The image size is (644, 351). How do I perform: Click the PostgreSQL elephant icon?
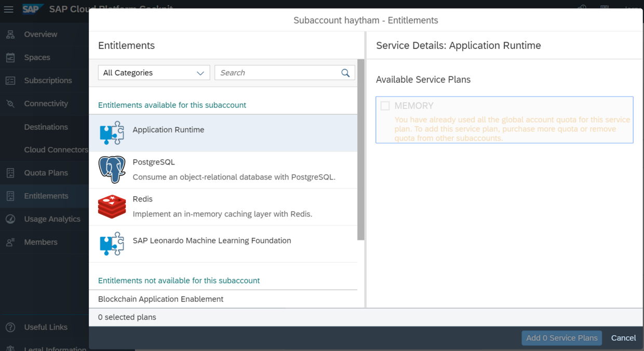(x=112, y=170)
